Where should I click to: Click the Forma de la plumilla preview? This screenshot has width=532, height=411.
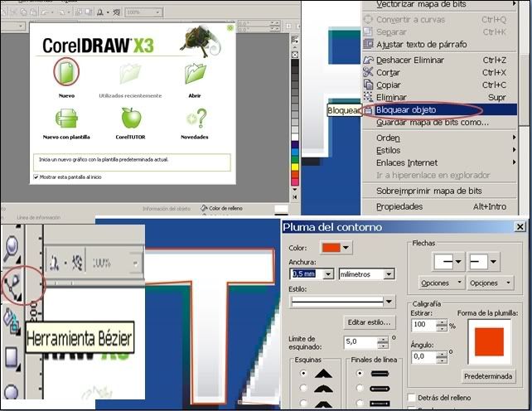[489, 341]
